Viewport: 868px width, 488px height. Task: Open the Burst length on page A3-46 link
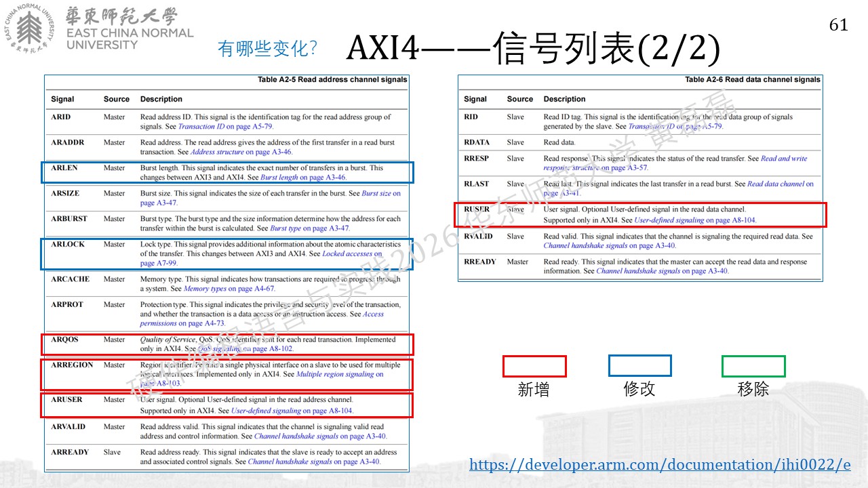(x=303, y=177)
